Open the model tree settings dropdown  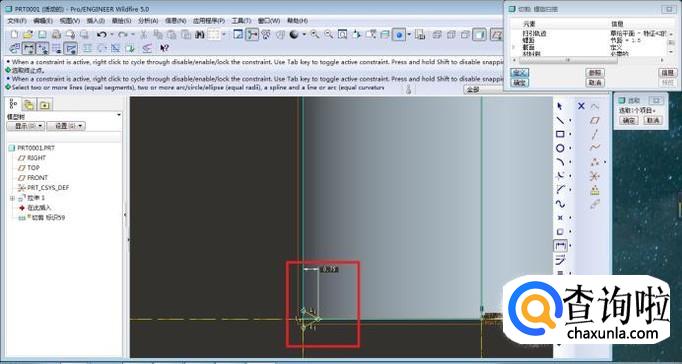[66, 126]
